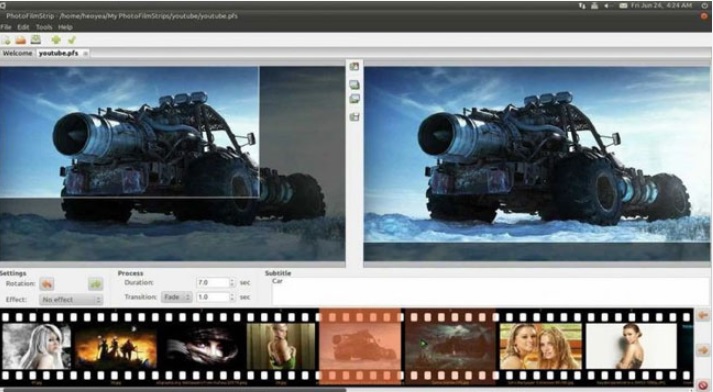The width and height of the screenshot is (713, 392).
Task: Open the Edit menu
Action: point(23,27)
